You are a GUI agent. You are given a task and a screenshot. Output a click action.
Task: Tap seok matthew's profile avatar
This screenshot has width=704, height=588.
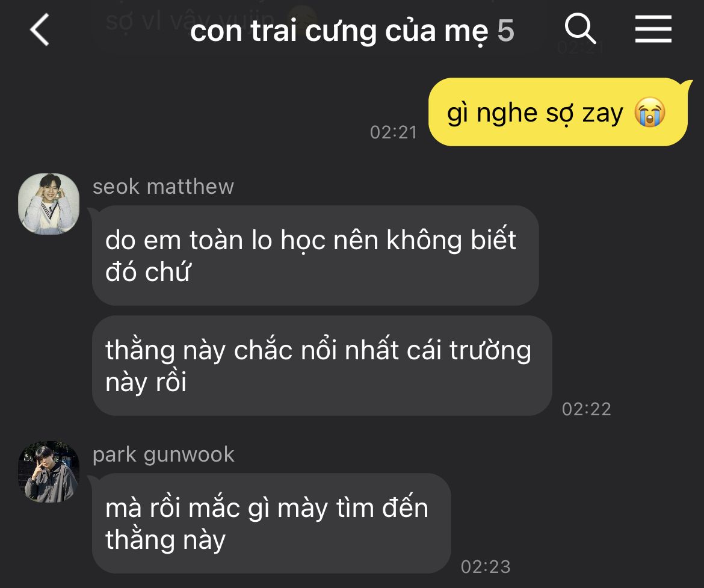point(49,204)
